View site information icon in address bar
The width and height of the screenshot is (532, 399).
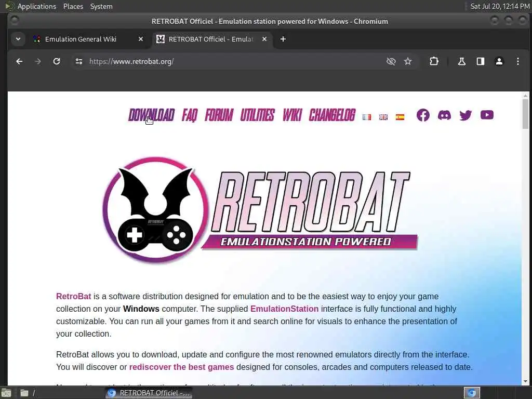coord(79,61)
